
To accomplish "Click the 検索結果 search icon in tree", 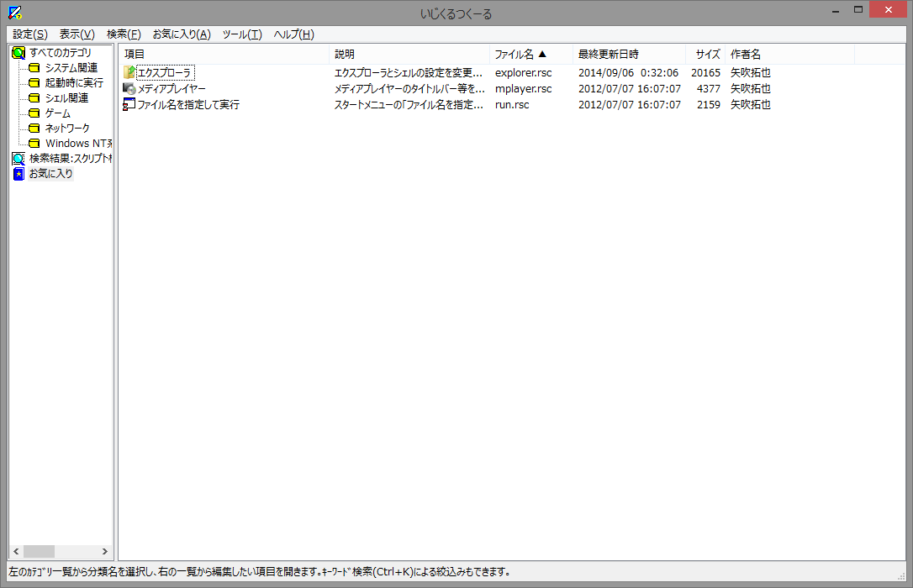I will click(18, 159).
